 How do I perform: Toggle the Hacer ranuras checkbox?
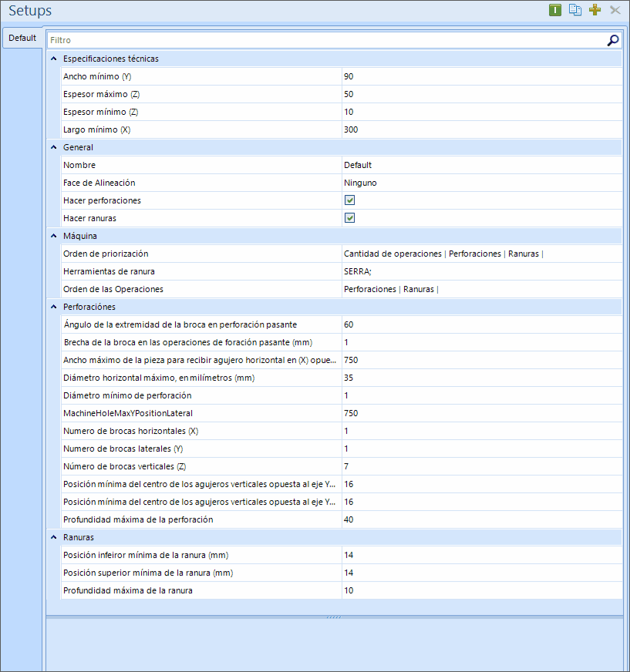coord(349,218)
